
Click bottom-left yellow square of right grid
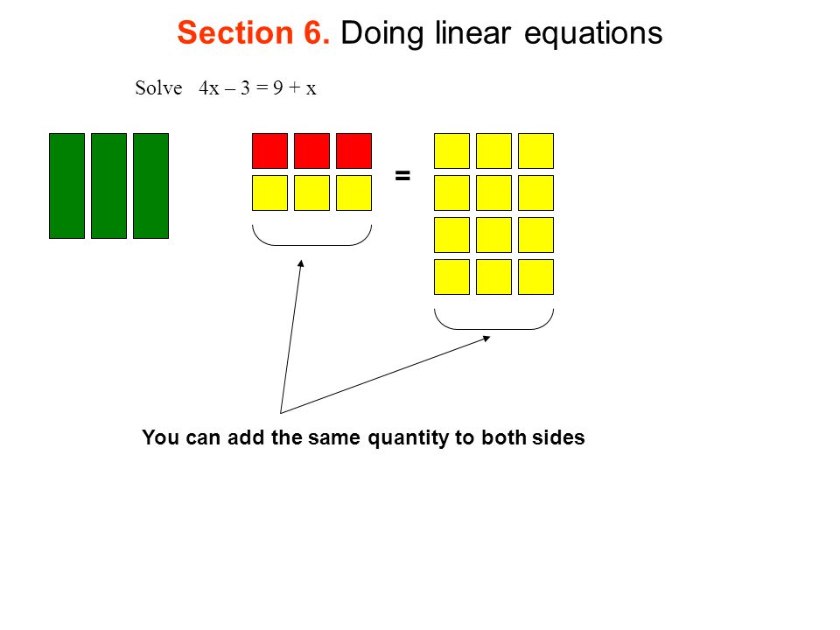click(452, 277)
